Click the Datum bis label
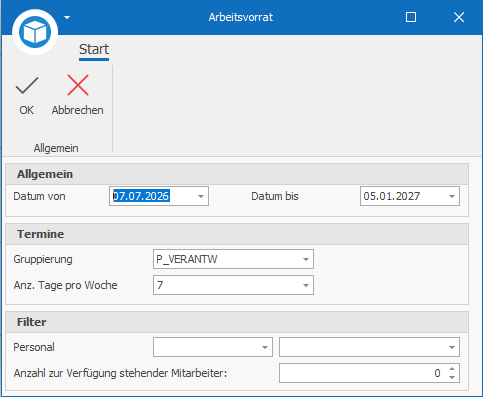Screen dimensions: 483x397 (275, 196)
